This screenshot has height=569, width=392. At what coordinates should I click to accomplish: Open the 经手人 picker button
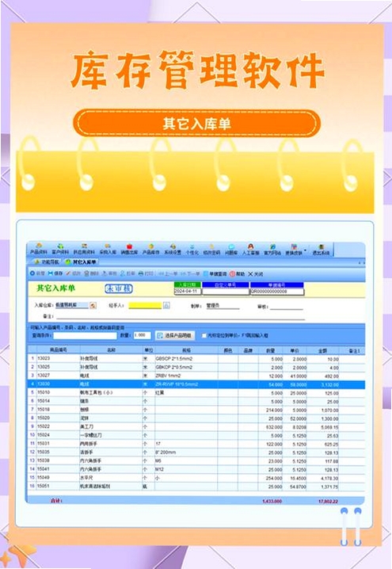(166, 306)
